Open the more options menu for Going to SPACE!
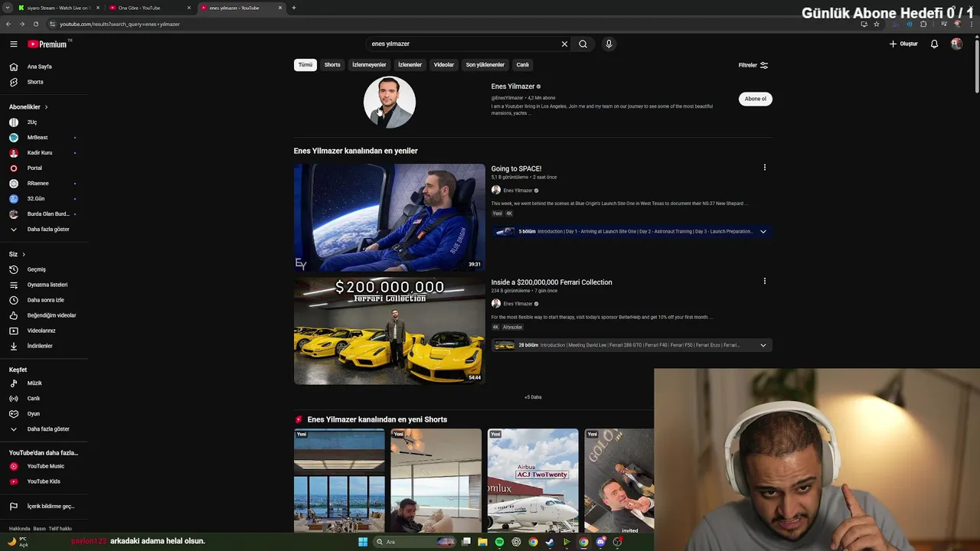 coord(764,168)
